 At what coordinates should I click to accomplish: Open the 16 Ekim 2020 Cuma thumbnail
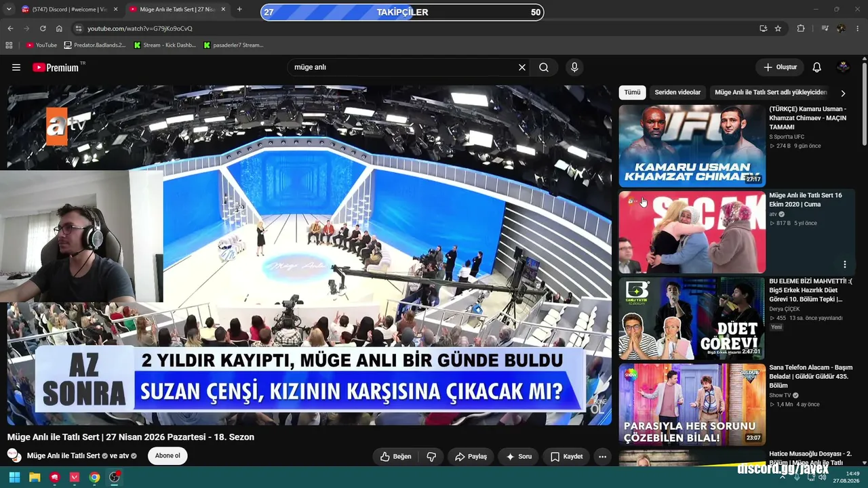(x=692, y=232)
